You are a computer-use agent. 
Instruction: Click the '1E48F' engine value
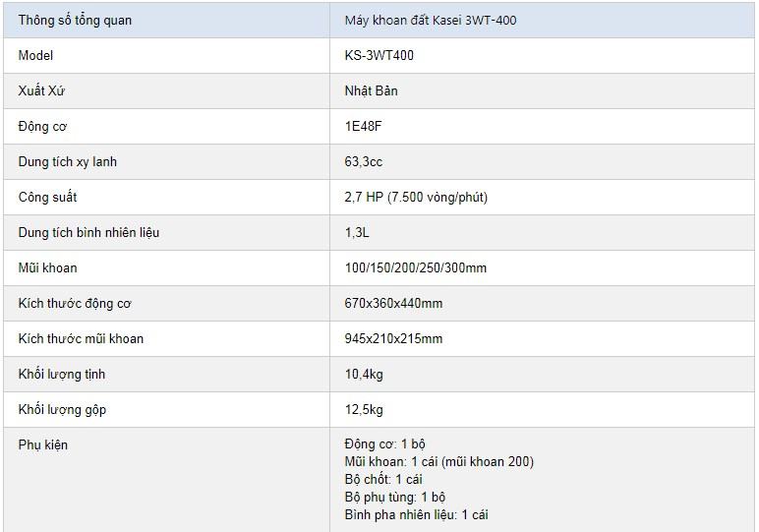[362, 126]
